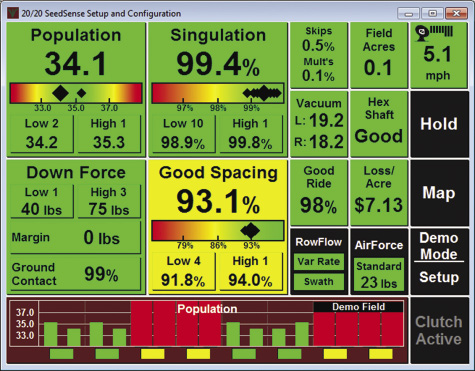The height and width of the screenshot is (371, 475).
Task: Click the SeedSense app icon in title bar
Action: point(13,13)
